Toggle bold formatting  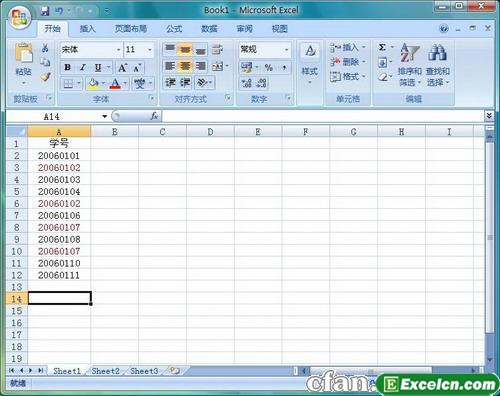tap(67, 67)
